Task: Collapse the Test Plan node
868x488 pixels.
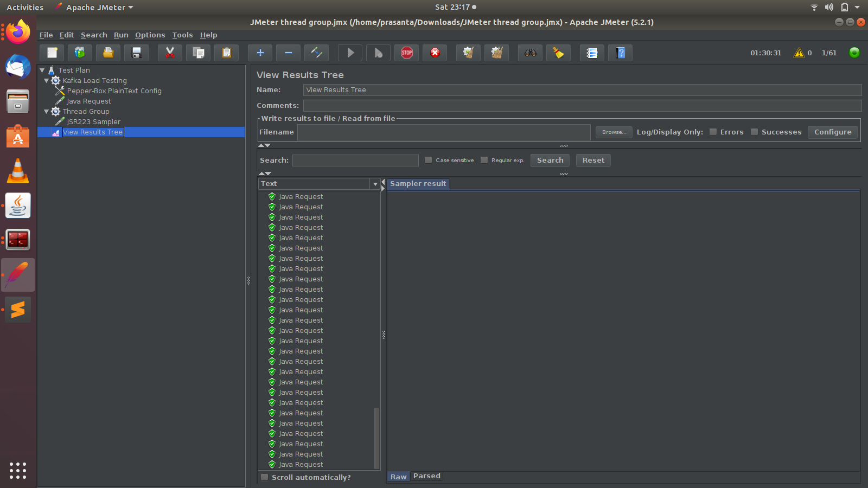Action: (42, 70)
